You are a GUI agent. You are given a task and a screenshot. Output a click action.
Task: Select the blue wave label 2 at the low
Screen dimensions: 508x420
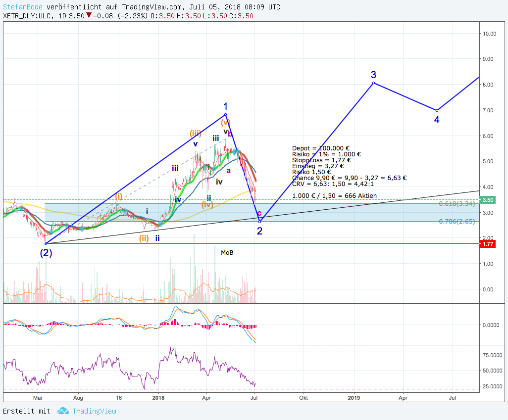[x=259, y=231]
